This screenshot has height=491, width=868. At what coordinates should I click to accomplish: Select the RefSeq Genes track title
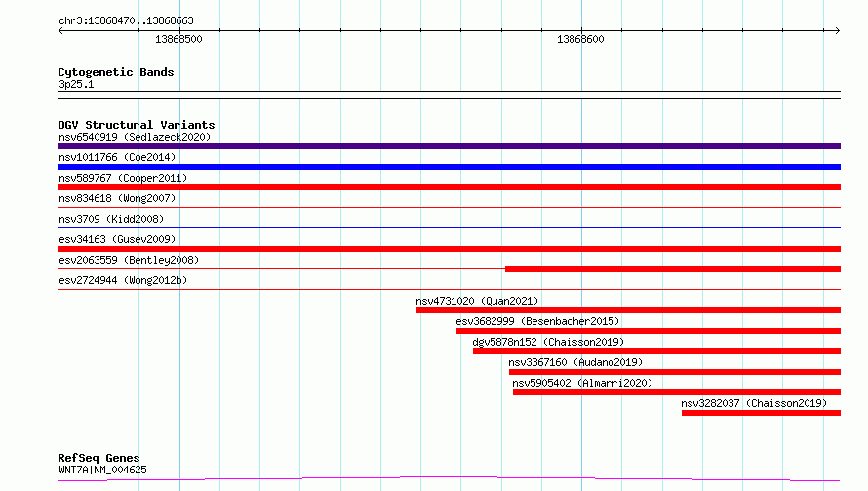click(99, 458)
